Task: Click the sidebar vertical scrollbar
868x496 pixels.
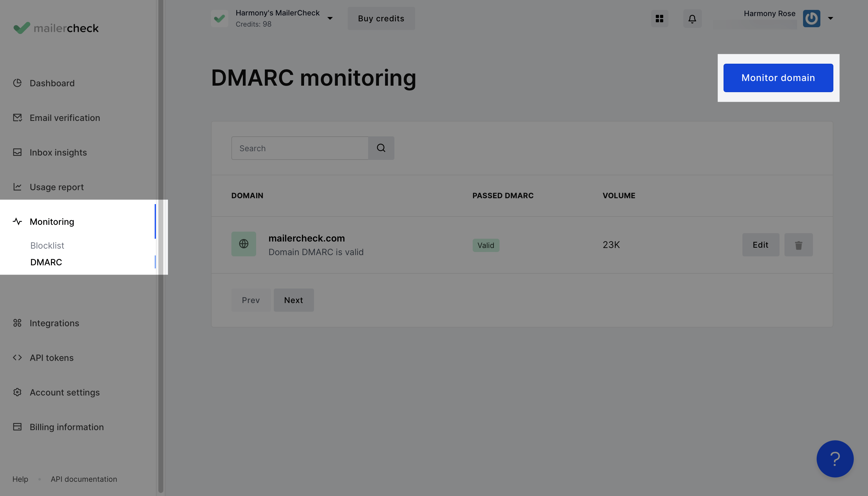Action: 161,246
